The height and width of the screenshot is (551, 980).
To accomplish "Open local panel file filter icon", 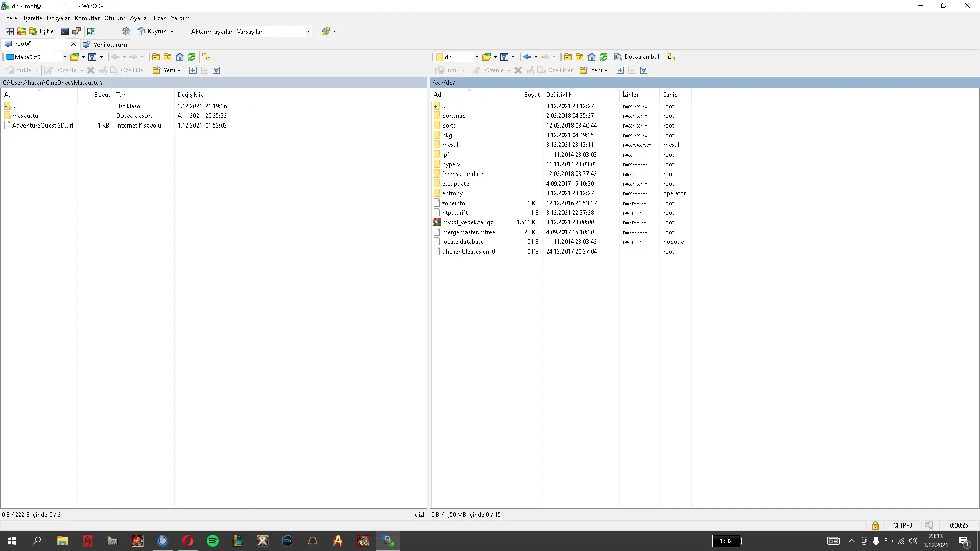I will coord(92,57).
